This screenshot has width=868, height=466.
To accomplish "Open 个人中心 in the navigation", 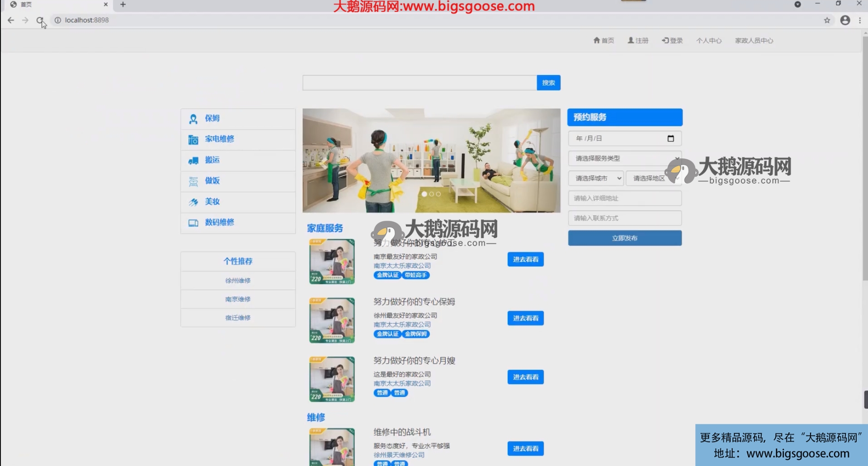I will click(709, 40).
